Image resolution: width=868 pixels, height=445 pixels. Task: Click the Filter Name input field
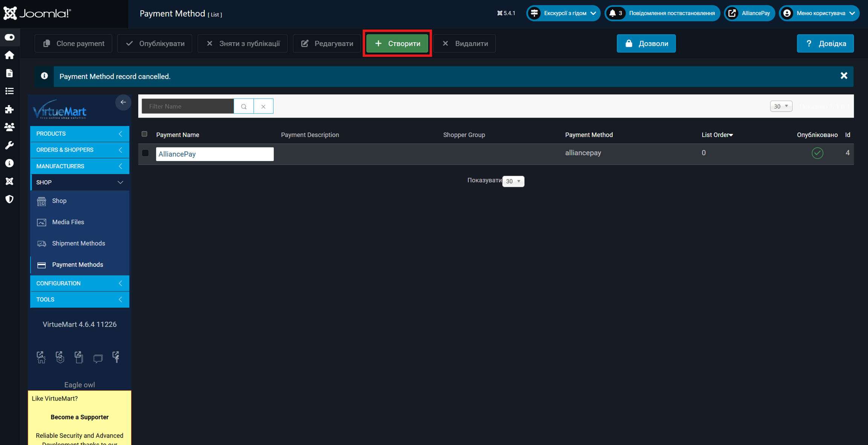click(188, 106)
